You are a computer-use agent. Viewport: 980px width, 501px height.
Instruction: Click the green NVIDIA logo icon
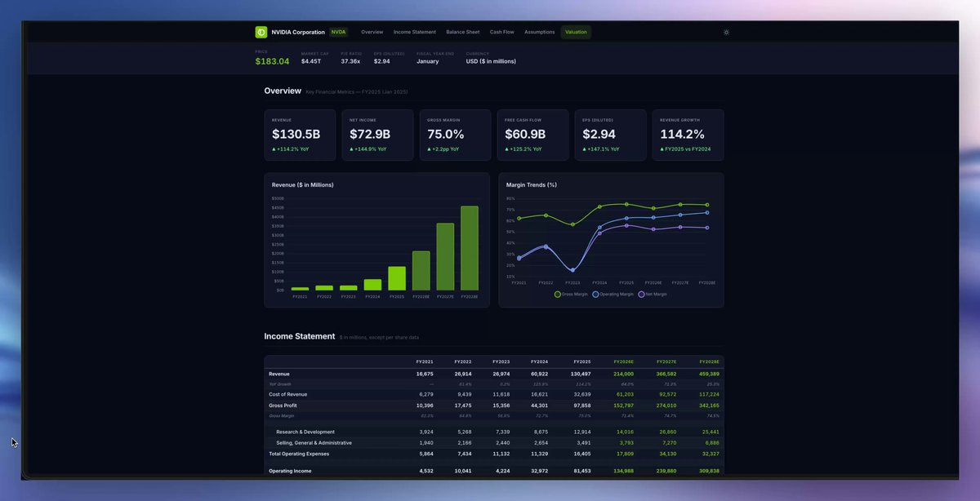pyautogui.click(x=261, y=32)
